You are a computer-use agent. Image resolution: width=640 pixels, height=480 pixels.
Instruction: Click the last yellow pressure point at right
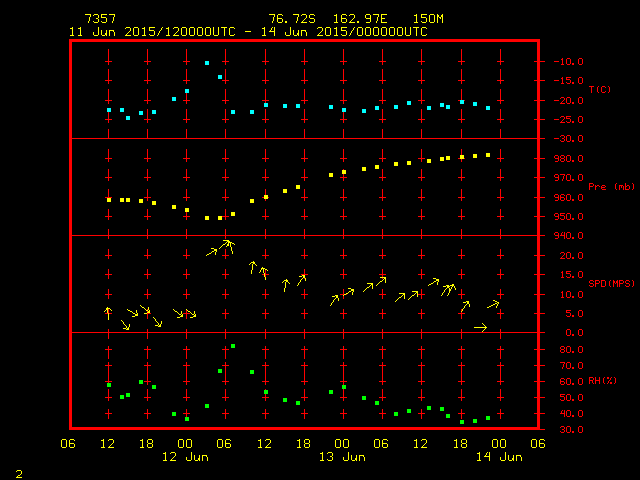tap(488, 155)
